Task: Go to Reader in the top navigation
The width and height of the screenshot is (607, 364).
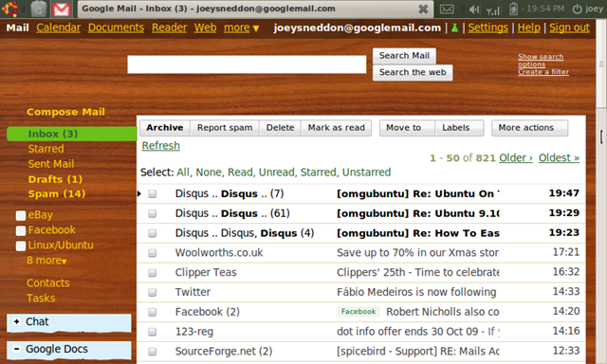Action: [x=169, y=27]
